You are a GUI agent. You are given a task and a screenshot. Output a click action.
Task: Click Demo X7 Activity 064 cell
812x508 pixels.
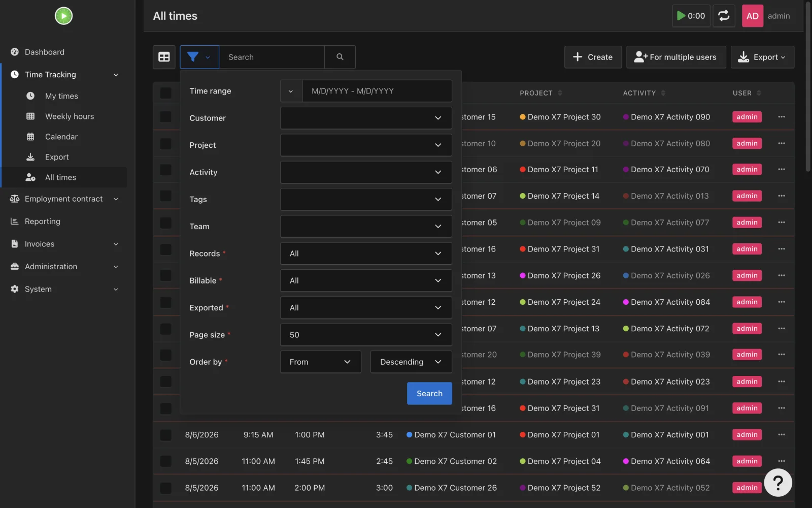coord(666,461)
